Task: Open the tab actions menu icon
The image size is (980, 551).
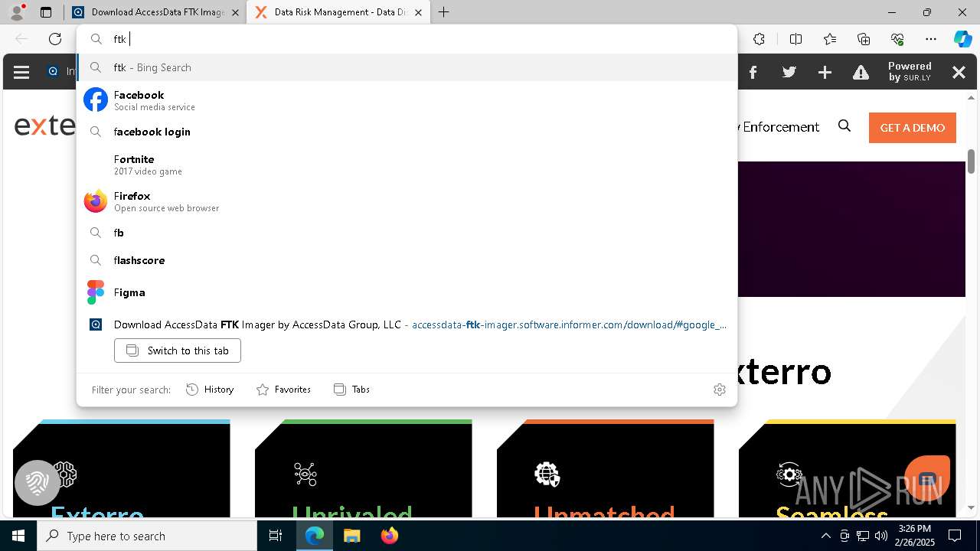Action: pos(46,12)
